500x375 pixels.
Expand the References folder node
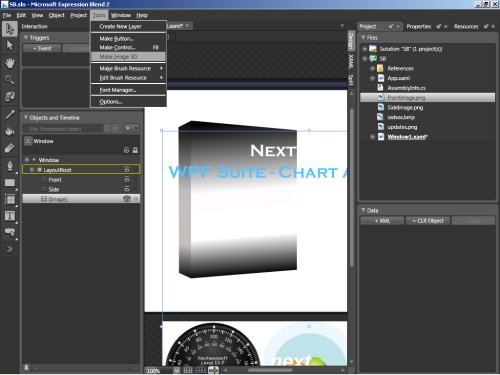[x=372, y=68]
